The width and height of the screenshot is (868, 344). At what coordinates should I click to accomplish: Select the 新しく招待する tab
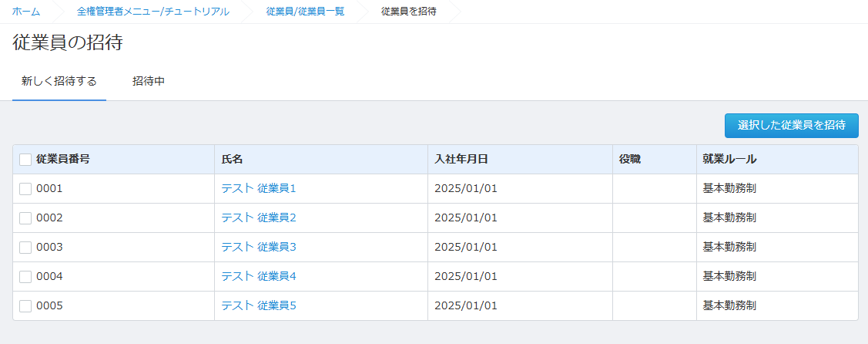59,81
